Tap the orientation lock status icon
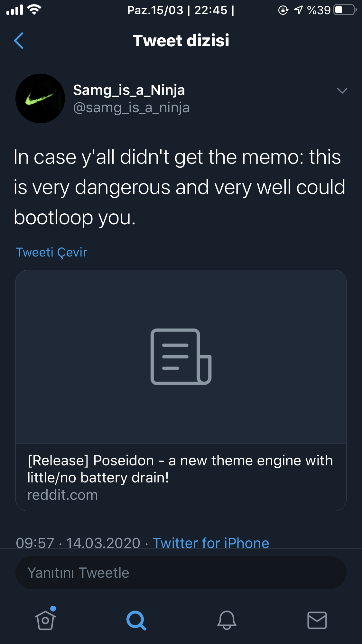This screenshot has width=362, height=644. (x=283, y=10)
